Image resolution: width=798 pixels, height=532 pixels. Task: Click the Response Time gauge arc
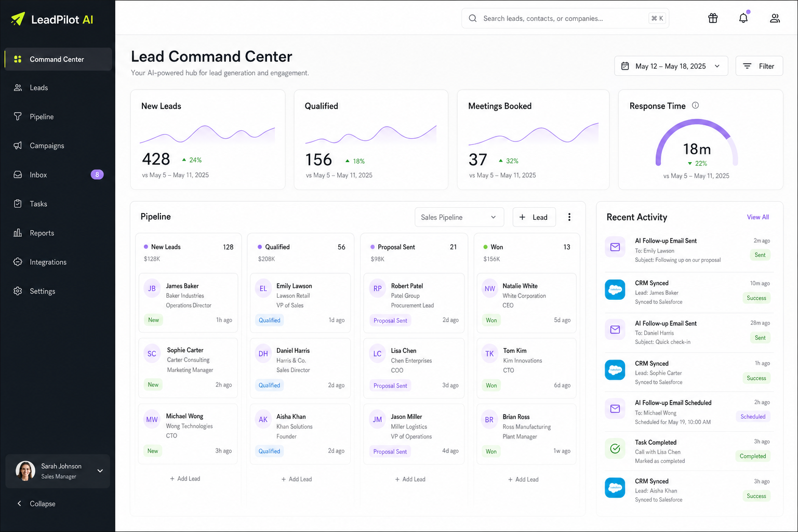(x=697, y=141)
